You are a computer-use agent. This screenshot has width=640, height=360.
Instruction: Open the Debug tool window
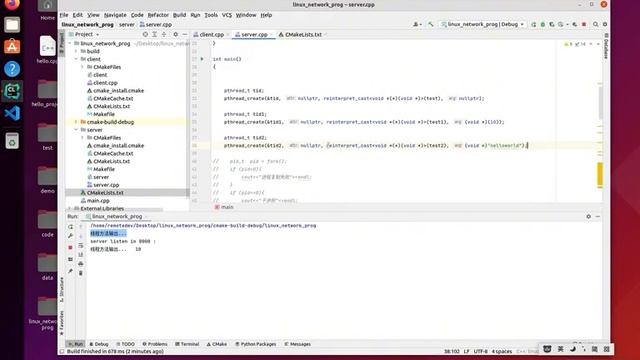pyautogui.click(x=99, y=344)
